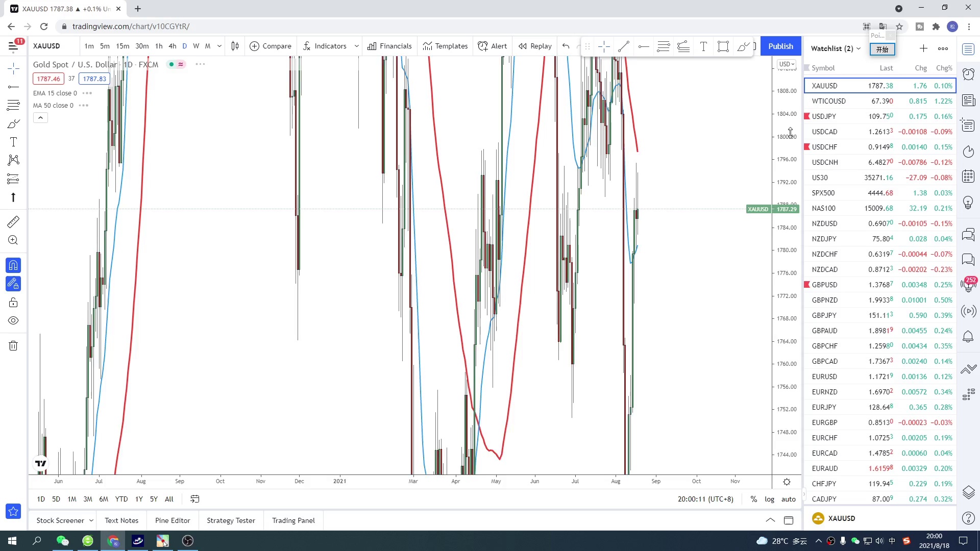The height and width of the screenshot is (551, 980).
Task: Toggle the log scale option
Action: point(769,499)
